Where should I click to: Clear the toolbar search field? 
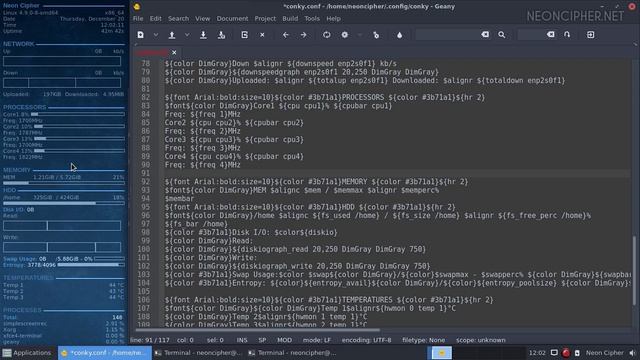pyautogui.click(x=485, y=35)
